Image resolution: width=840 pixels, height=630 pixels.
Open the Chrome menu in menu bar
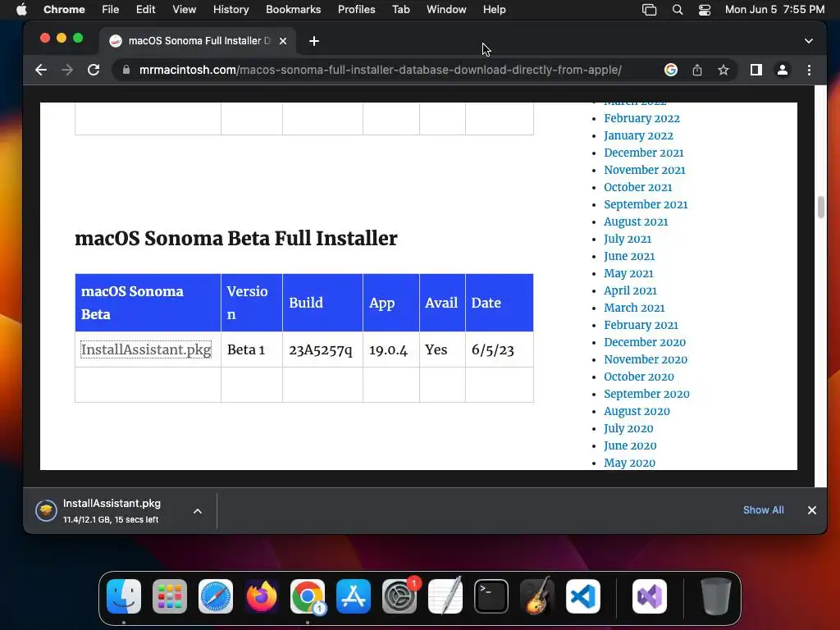[x=64, y=10]
